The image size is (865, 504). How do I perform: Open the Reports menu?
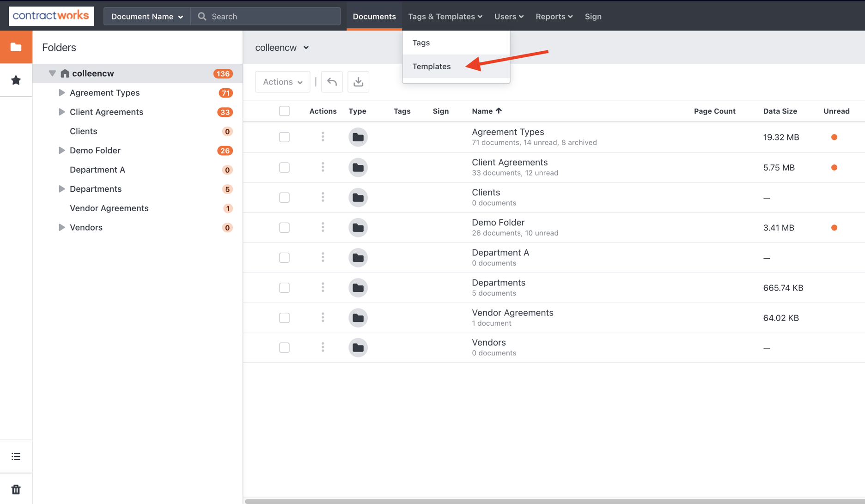point(554,16)
